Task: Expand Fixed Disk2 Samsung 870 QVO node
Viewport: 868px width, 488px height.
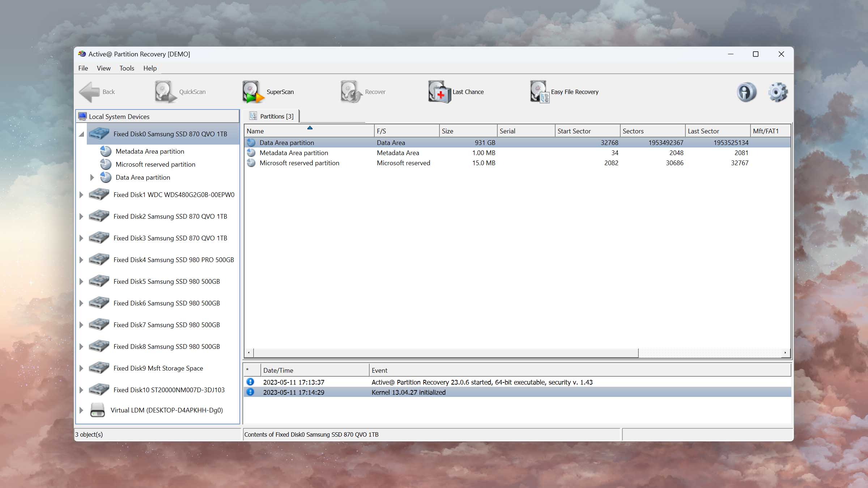Action: 81,217
